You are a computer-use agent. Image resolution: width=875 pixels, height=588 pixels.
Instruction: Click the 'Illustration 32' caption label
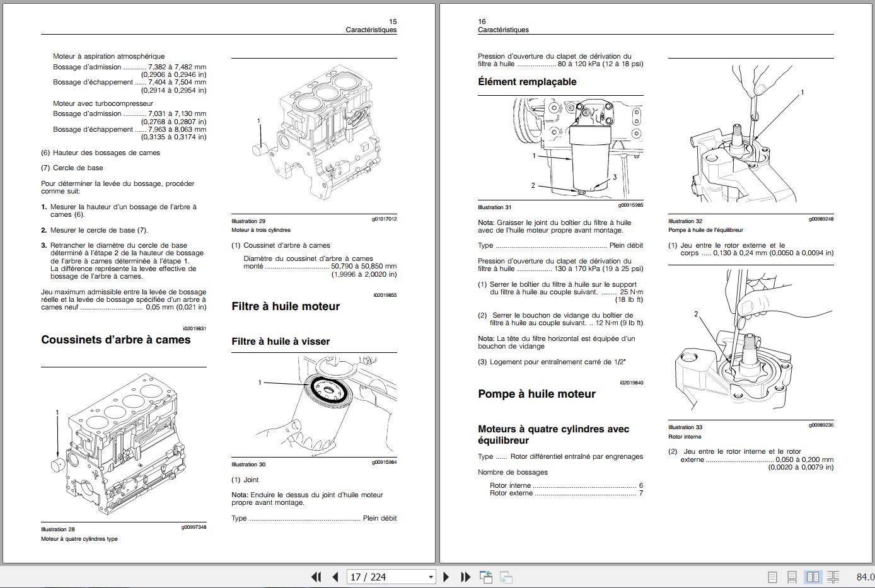pos(685,221)
